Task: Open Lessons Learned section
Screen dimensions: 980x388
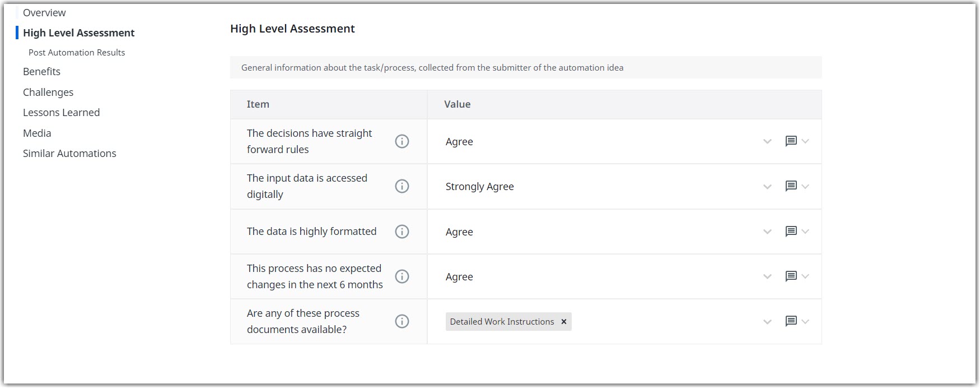Action: click(61, 112)
